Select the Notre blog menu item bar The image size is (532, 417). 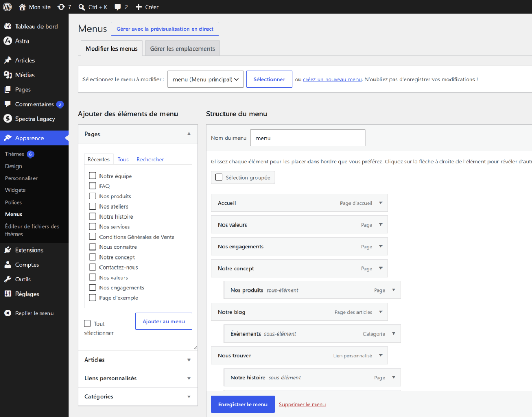point(299,312)
